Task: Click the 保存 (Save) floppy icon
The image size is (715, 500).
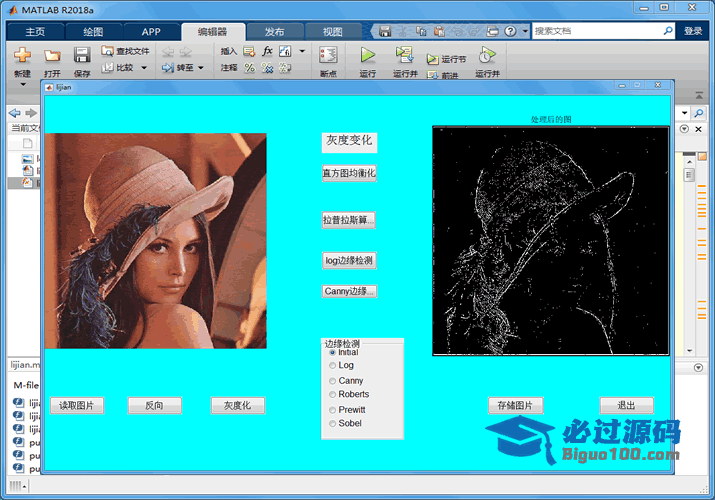Action: 82,55
